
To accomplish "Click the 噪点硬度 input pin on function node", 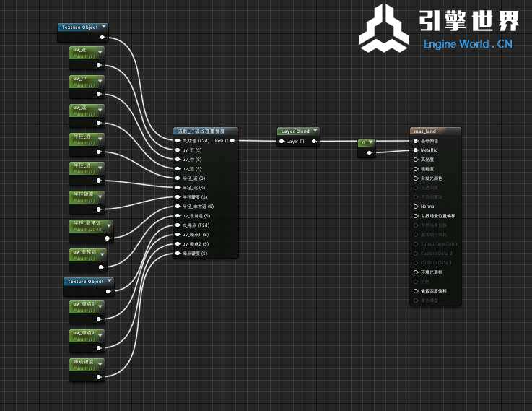I will (178, 254).
